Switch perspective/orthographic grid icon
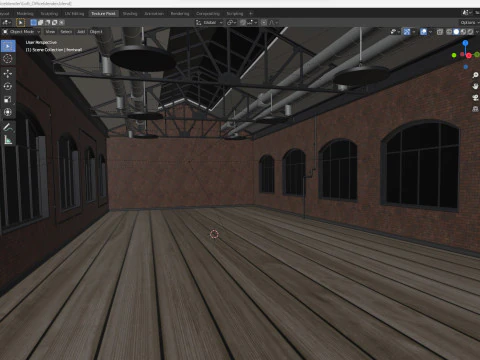The width and height of the screenshot is (480, 360). pos(475,109)
